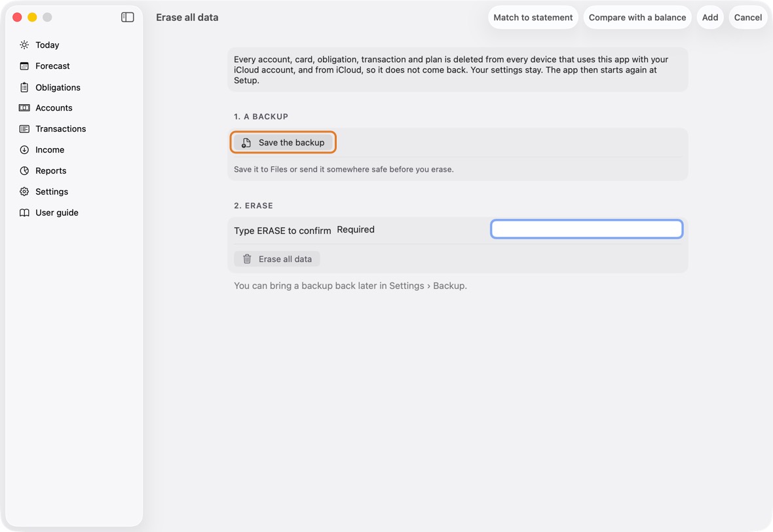Open the Today section label

[47, 45]
